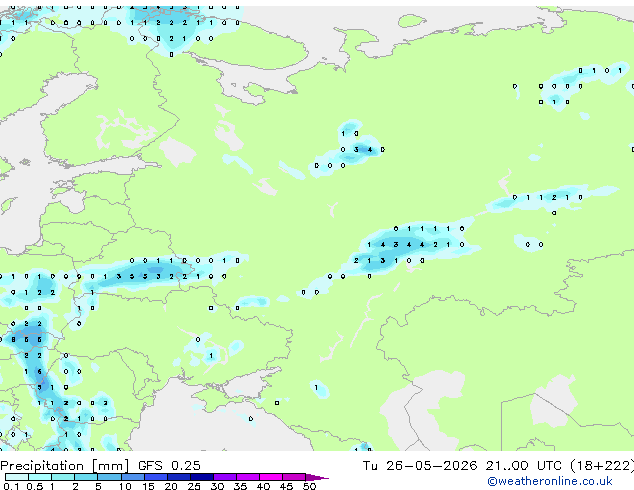Image resolution: width=634 pixels, height=490 pixels.
Task: Click the '21:00 UTC' time text
Action: click(524, 466)
